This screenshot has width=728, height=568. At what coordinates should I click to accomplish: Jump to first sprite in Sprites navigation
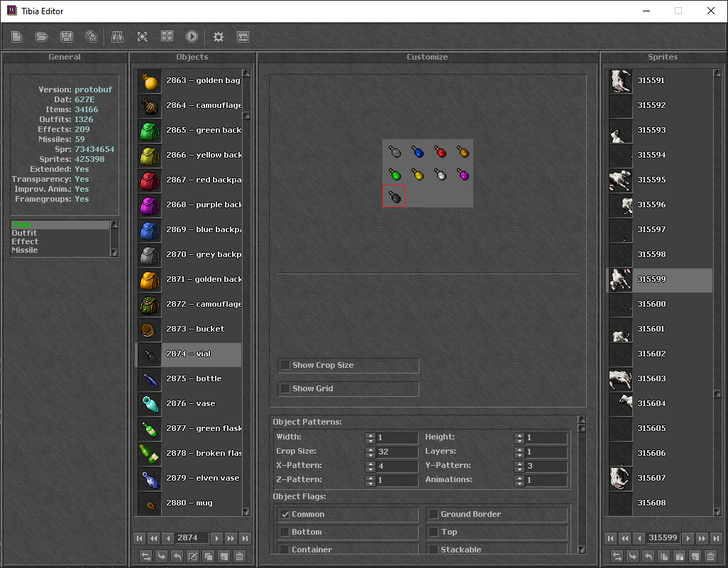click(610, 538)
